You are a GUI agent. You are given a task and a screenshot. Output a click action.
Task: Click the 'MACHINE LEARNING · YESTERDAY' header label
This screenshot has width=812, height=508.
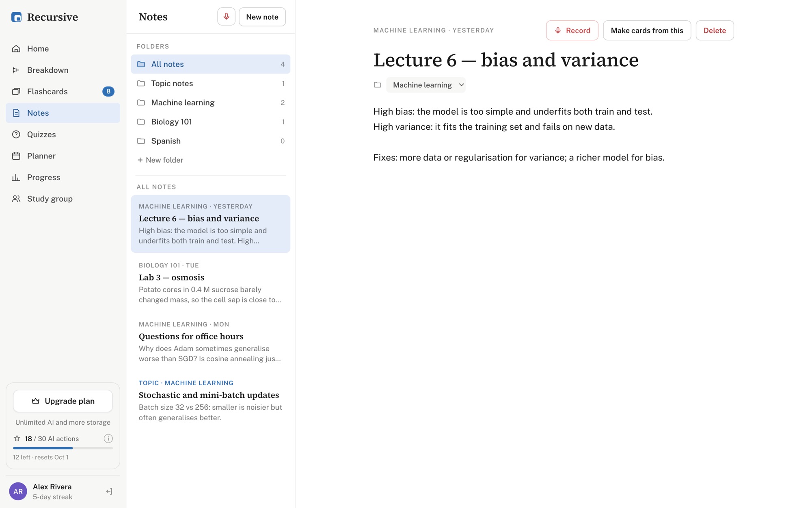tap(434, 30)
